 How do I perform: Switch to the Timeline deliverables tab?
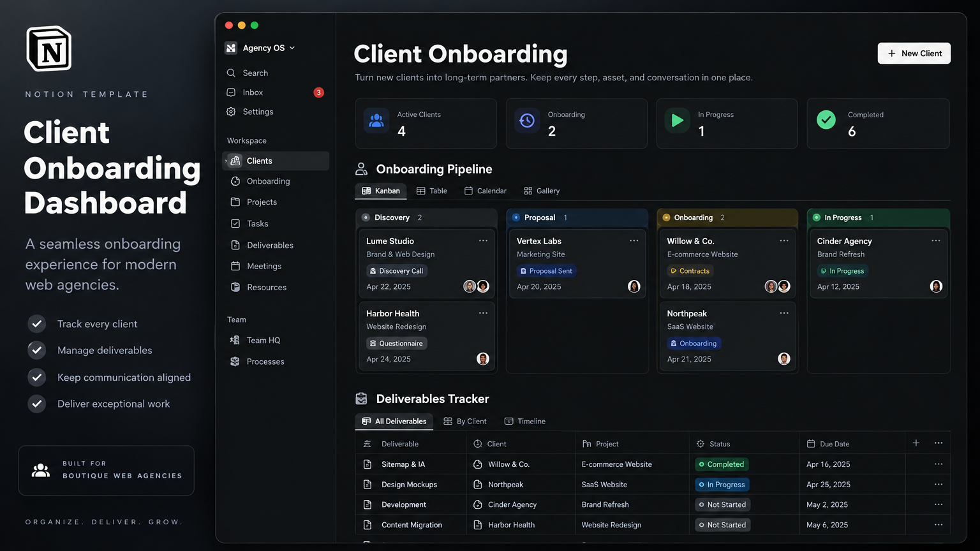tap(525, 422)
